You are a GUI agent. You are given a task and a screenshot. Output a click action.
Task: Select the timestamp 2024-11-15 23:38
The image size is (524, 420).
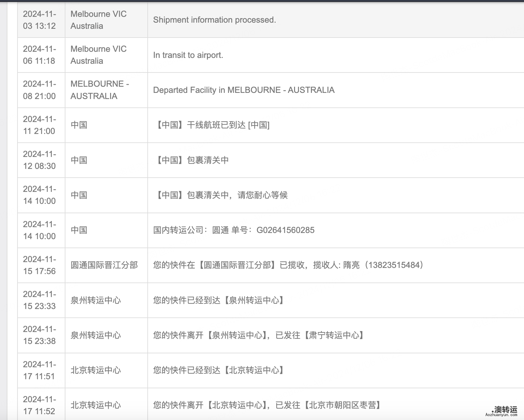tap(40, 335)
